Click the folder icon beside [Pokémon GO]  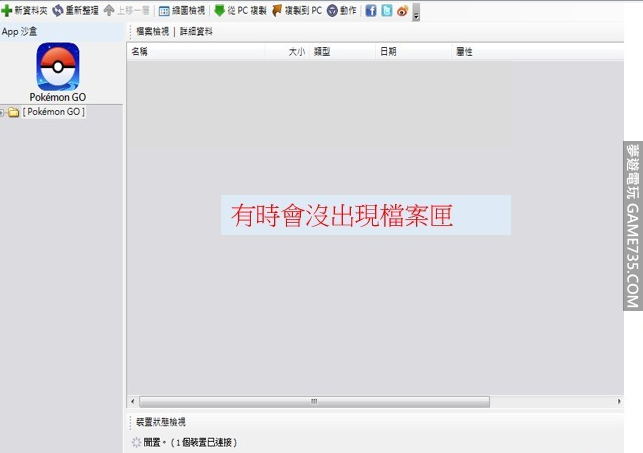14,112
